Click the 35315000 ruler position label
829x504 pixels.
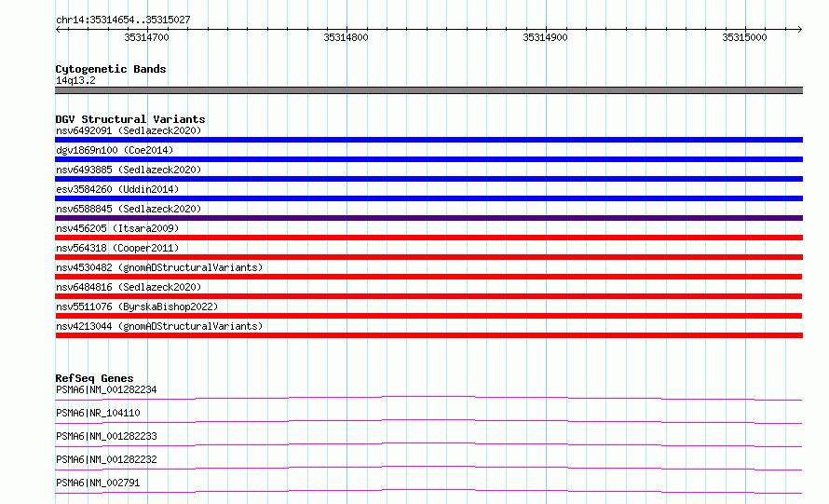744,37
